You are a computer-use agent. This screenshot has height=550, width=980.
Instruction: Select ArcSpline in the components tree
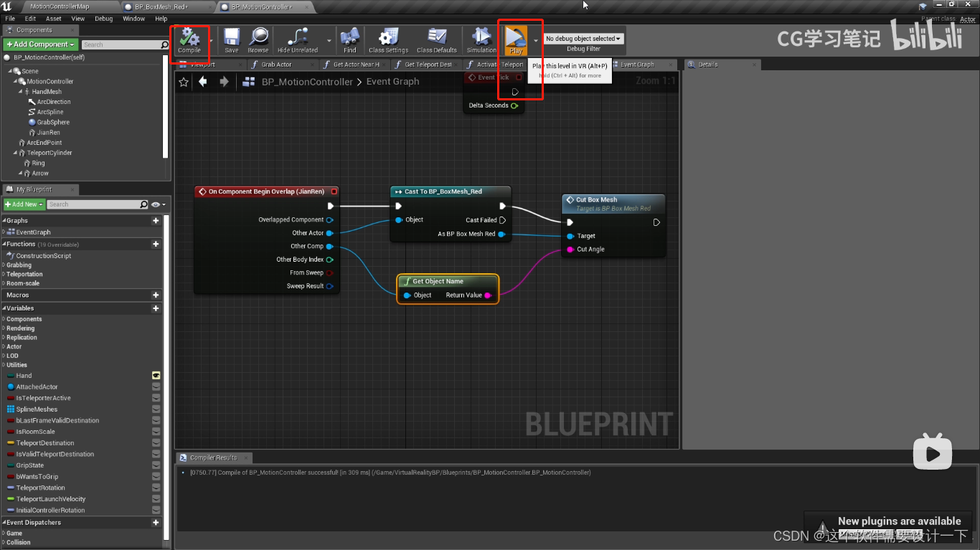click(x=50, y=112)
